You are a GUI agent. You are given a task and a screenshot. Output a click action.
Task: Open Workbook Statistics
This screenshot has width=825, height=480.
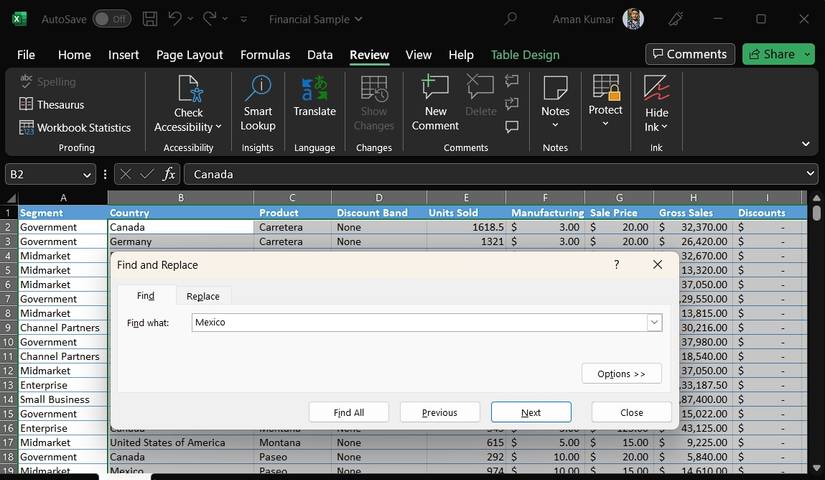coord(75,128)
